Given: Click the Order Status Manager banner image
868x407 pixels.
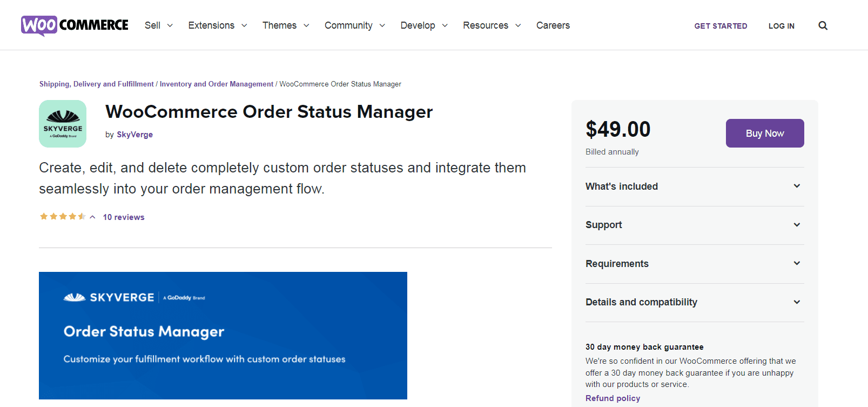Looking at the screenshot, I should click(223, 336).
